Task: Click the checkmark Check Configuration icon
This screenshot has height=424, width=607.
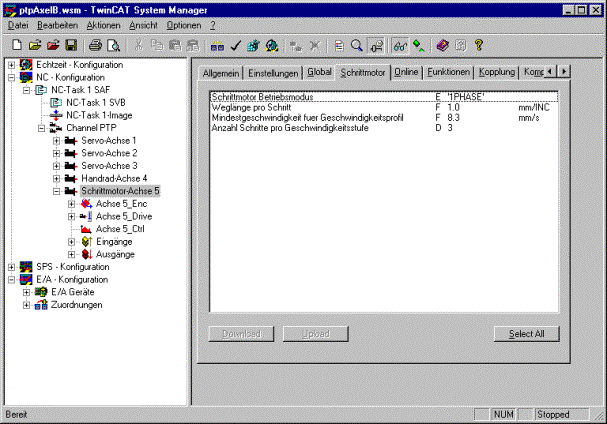Action: click(x=235, y=46)
